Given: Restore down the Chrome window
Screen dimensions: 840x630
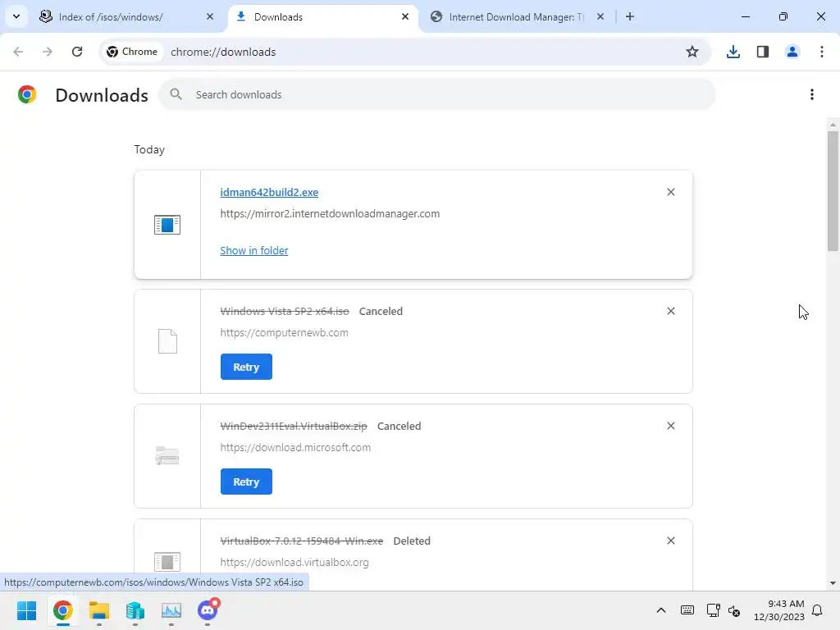Looking at the screenshot, I should click(x=783, y=16).
